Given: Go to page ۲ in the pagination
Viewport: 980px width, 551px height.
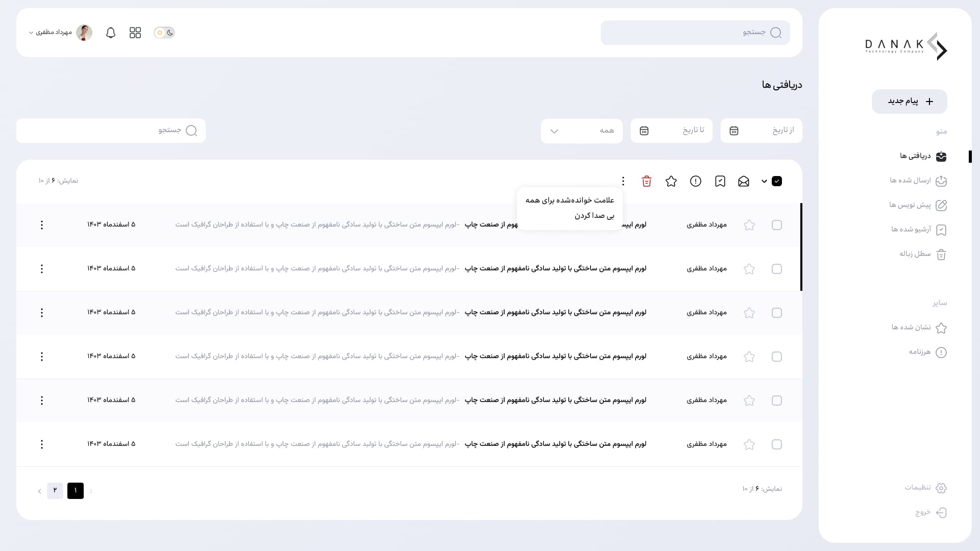Looking at the screenshot, I should [x=55, y=490].
